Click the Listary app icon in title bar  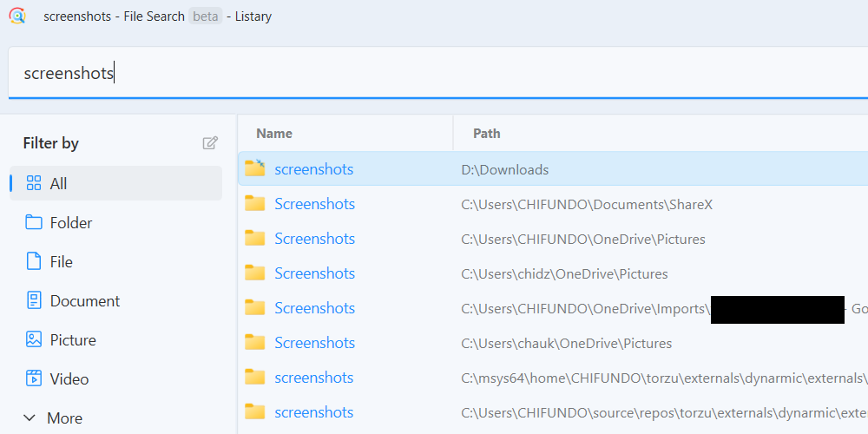click(17, 16)
